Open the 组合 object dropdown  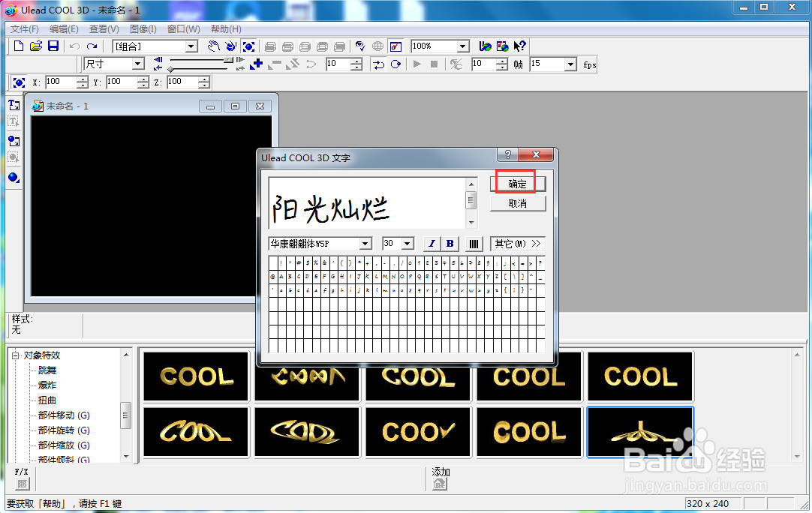[x=191, y=46]
